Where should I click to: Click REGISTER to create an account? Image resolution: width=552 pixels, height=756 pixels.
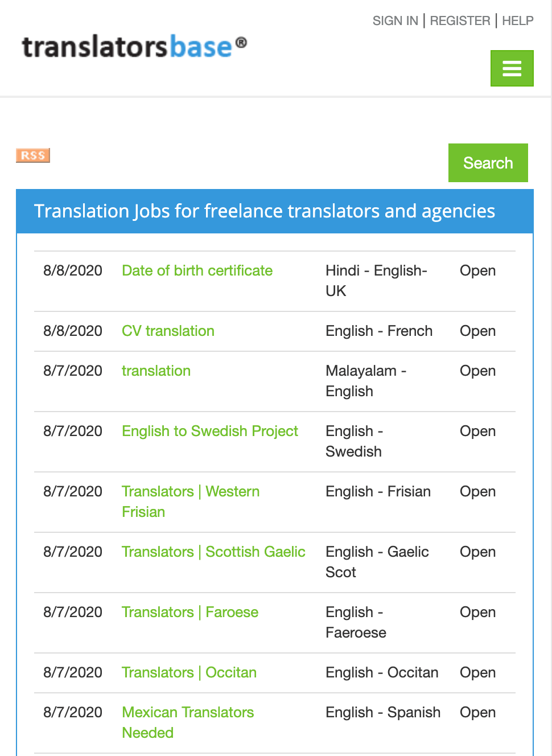[460, 20]
